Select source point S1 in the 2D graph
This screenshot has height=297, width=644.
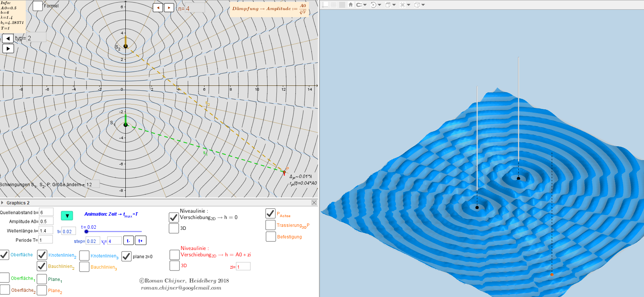click(125, 125)
